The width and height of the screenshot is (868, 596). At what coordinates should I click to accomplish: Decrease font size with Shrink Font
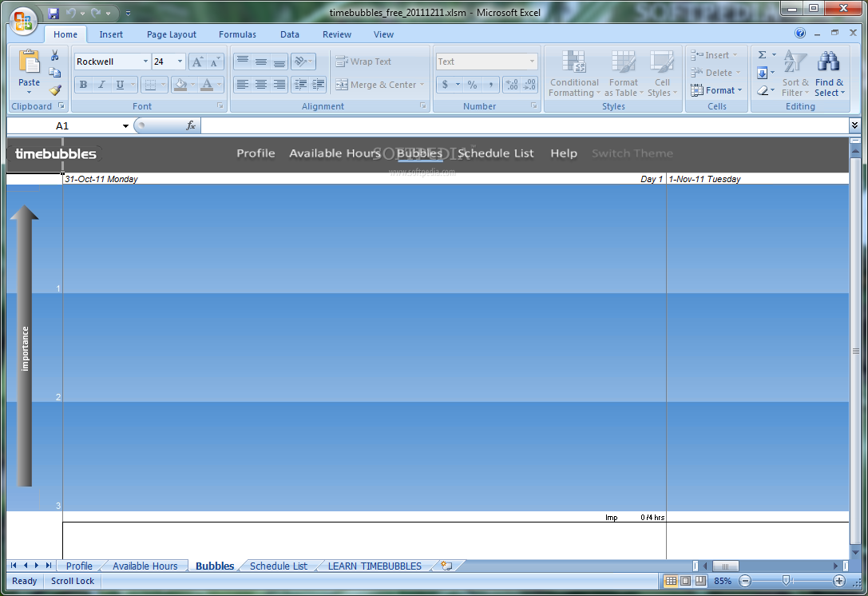214,62
